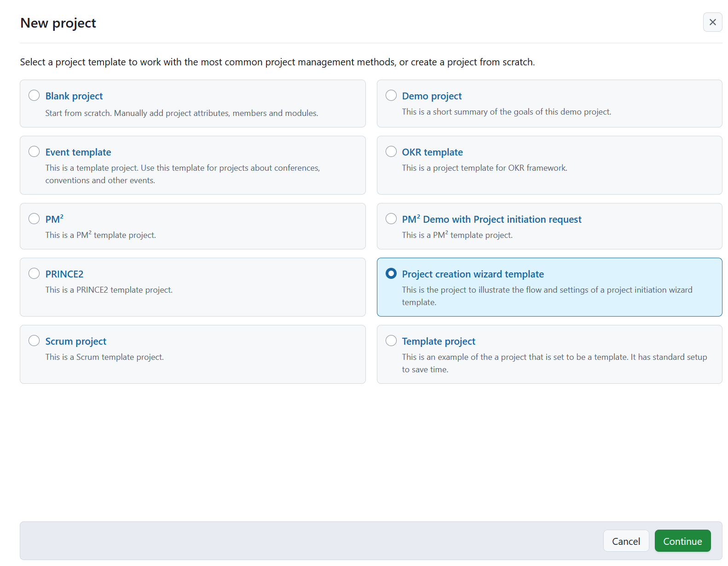Cancel the new project creation
Screen dimensions: 728x566
[x=625, y=541]
